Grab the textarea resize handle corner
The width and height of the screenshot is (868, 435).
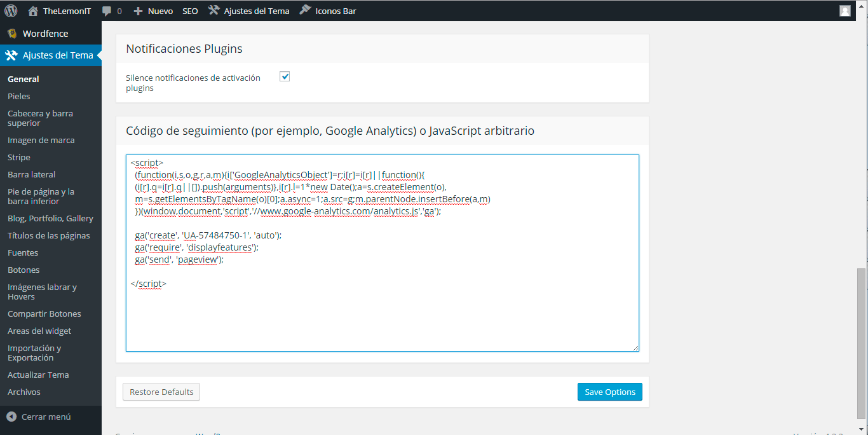635,348
